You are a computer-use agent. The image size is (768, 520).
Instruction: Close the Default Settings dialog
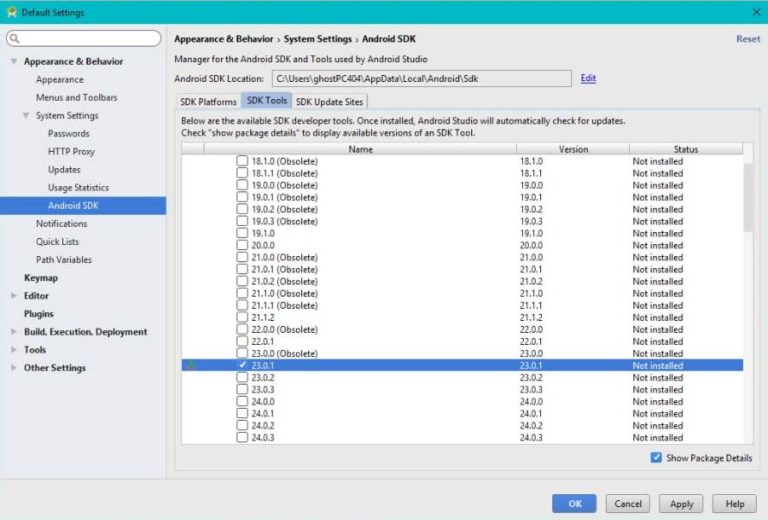[x=755, y=12]
